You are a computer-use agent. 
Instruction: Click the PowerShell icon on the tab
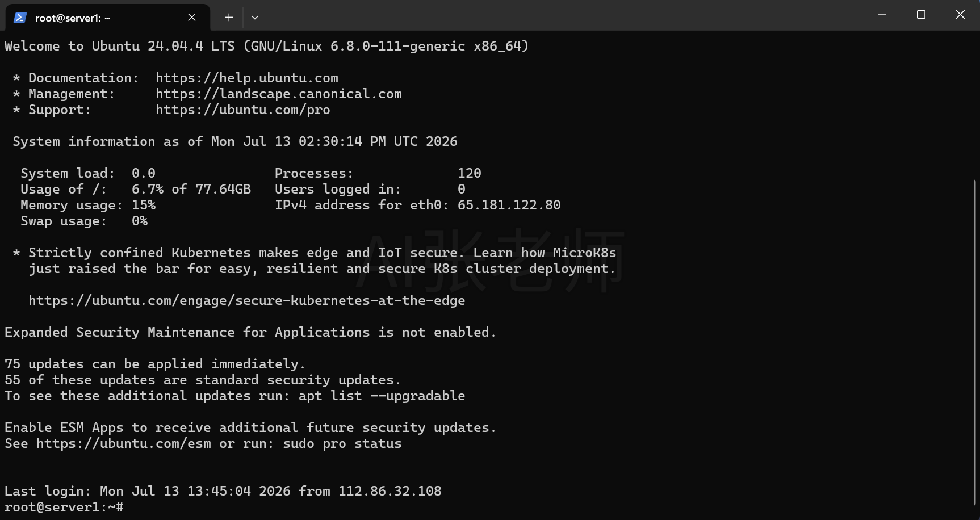20,18
